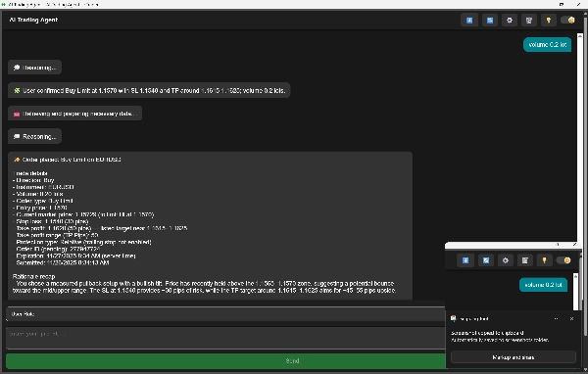Open the User Role field
Image resolution: width=588 pixels, height=374 pixels.
tap(225, 314)
